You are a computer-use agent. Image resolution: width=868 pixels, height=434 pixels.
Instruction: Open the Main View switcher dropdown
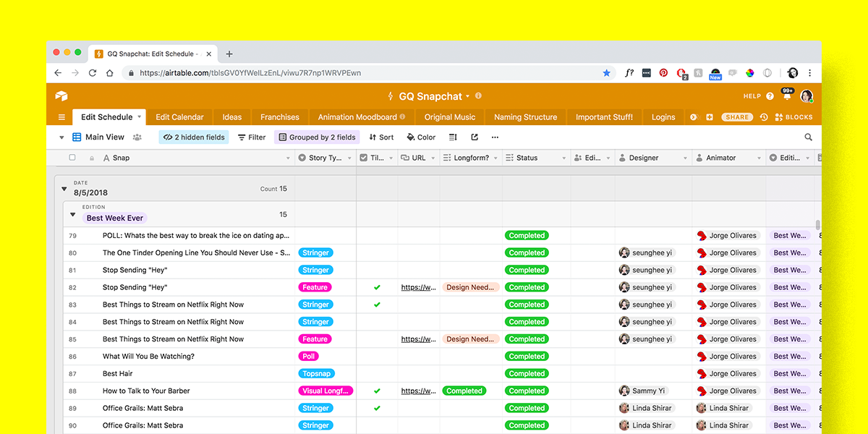pyautogui.click(x=98, y=137)
